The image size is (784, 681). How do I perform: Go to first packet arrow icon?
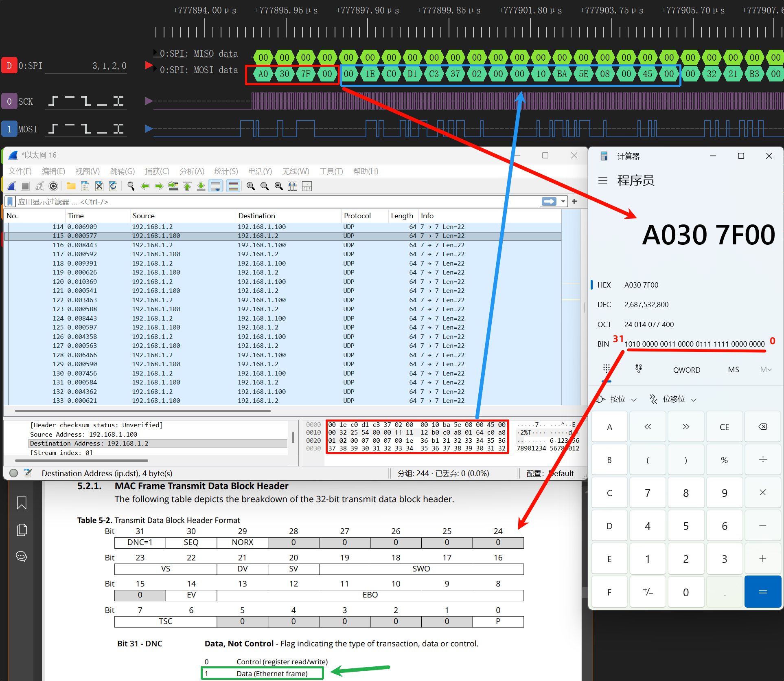pos(187,186)
